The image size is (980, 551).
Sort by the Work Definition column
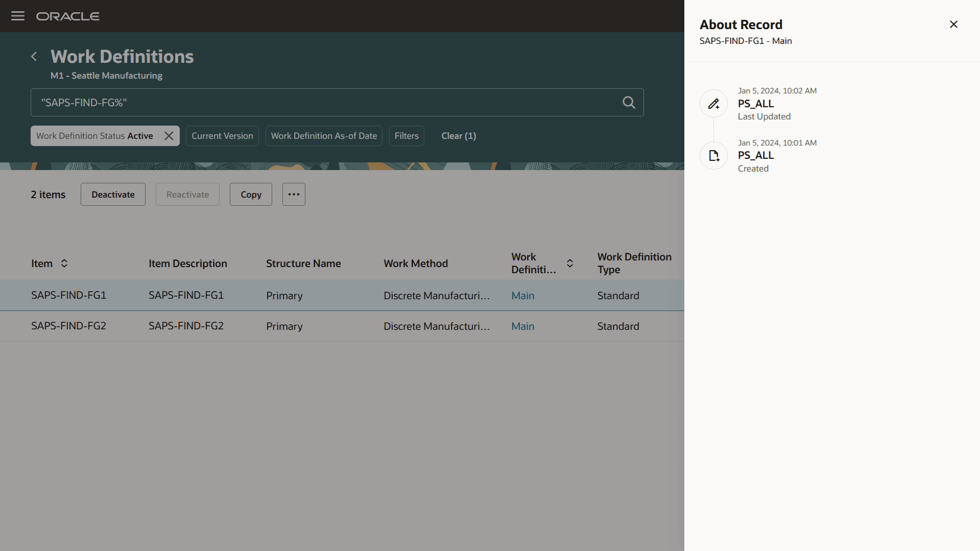pos(570,263)
